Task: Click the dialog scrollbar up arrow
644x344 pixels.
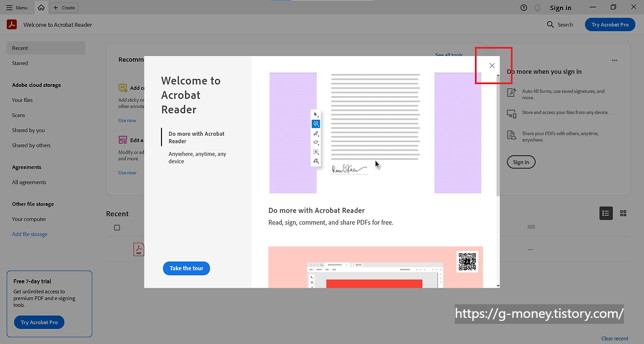Action: coord(498,75)
